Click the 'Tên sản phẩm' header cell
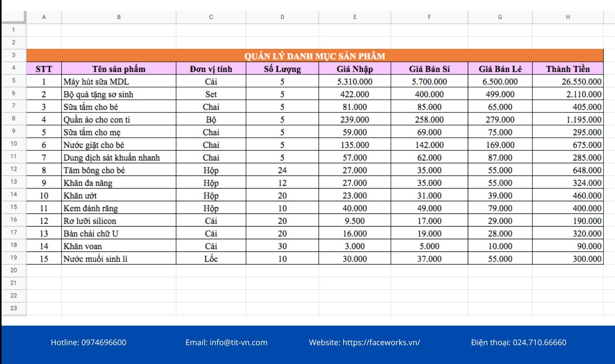 point(119,69)
